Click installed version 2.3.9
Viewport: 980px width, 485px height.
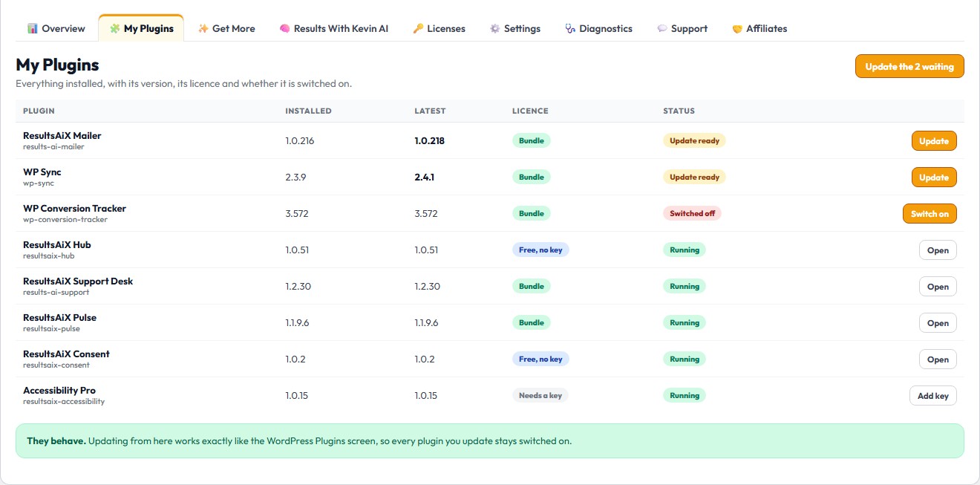click(295, 177)
